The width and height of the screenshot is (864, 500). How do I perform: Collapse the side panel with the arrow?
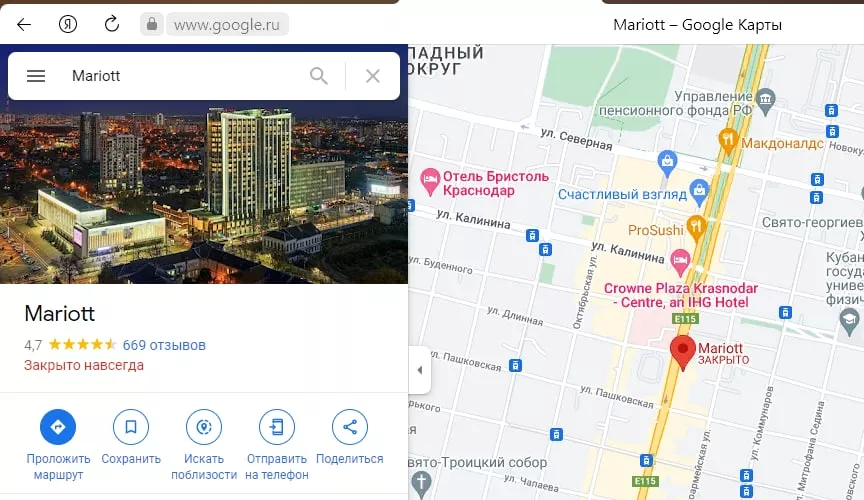420,370
